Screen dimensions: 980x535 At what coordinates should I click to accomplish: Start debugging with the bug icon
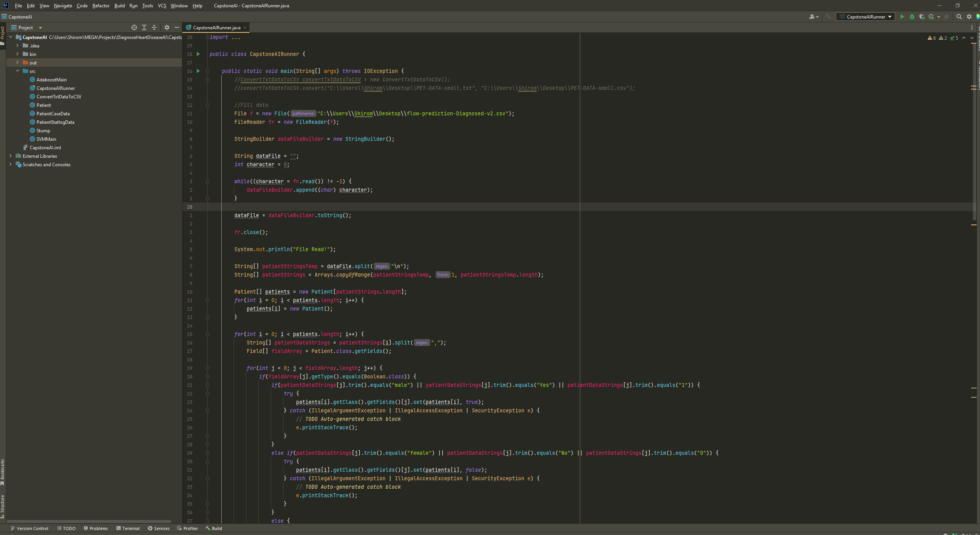(x=912, y=17)
